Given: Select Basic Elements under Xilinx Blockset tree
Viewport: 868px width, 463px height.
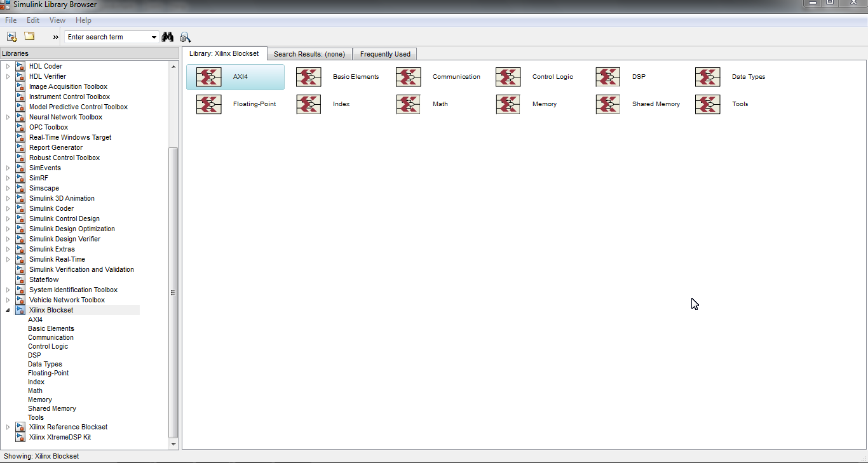Looking at the screenshot, I should pyautogui.click(x=51, y=328).
